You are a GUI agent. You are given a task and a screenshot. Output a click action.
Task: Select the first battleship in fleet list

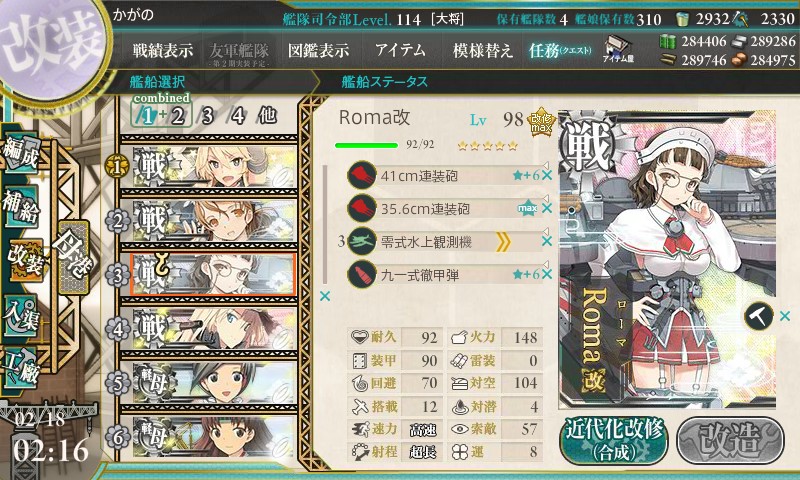(x=208, y=166)
